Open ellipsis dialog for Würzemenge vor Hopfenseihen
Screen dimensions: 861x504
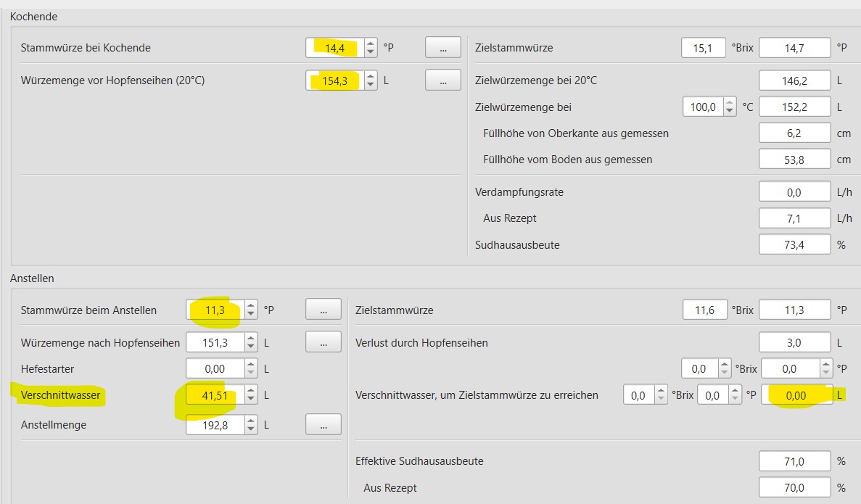(x=442, y=80)
